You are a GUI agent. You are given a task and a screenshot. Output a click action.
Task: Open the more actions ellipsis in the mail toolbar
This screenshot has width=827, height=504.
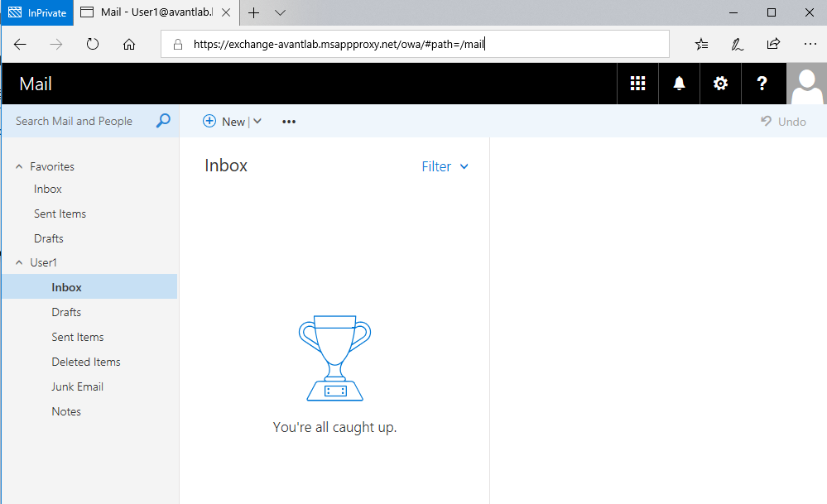289,122
